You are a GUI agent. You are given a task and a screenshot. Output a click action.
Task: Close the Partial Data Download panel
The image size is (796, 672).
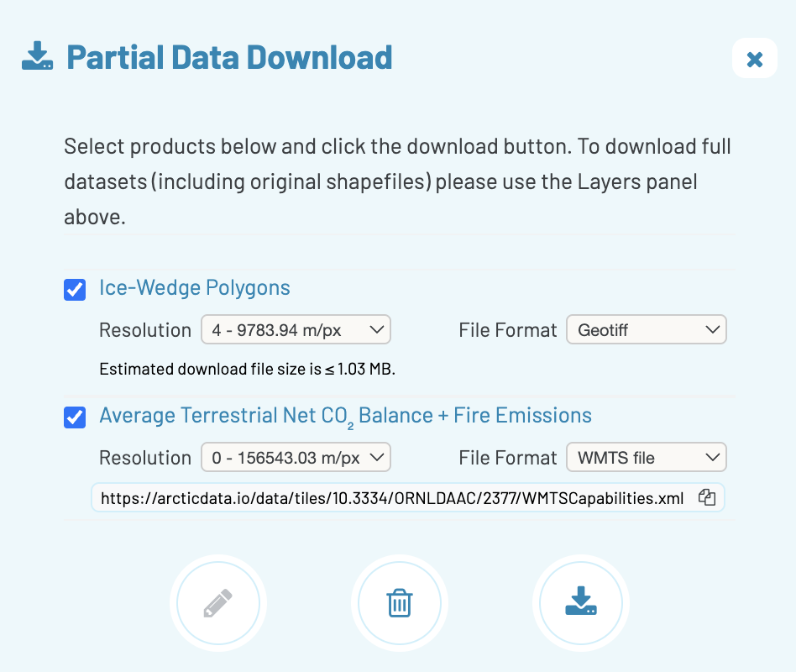pos(754,59)
